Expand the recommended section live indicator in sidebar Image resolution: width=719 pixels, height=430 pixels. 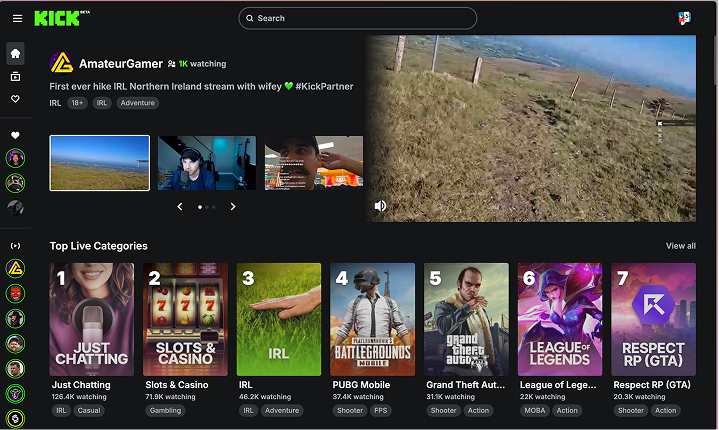click(15, 245)
